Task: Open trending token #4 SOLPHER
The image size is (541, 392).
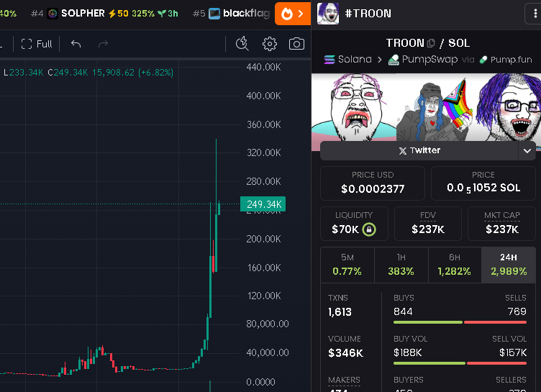Action: tap(104, 14)
